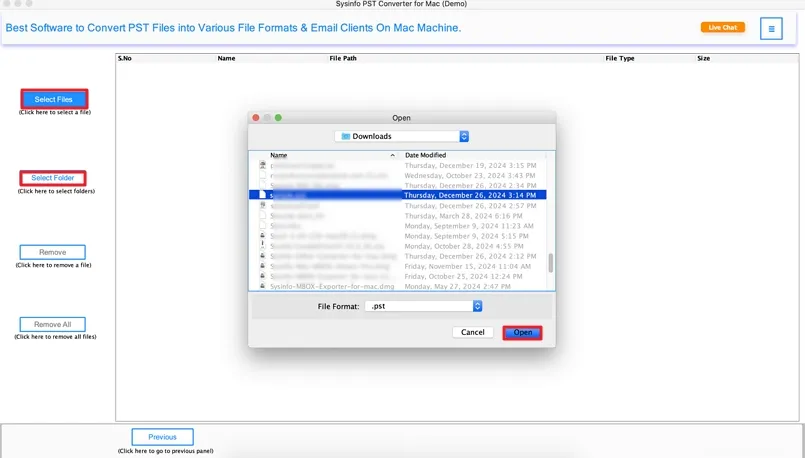Start a Live Chat session
This screenshot has width=805, height=458.
pos(722,27)
